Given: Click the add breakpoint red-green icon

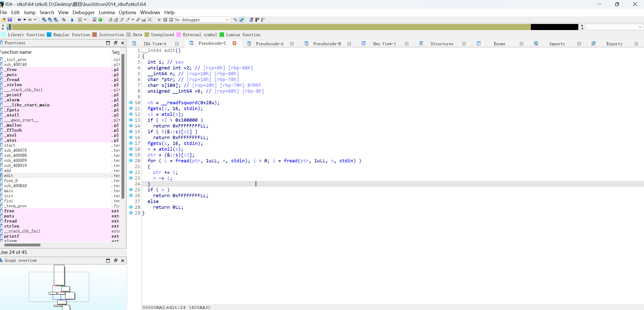Looking at the screenshot, I should tap(257, 20).
